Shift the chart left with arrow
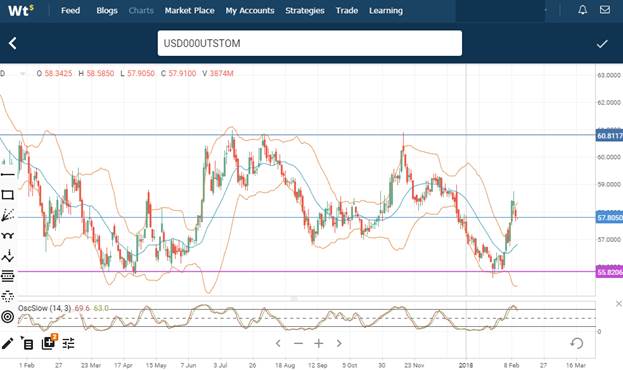 tap(278, 343)
